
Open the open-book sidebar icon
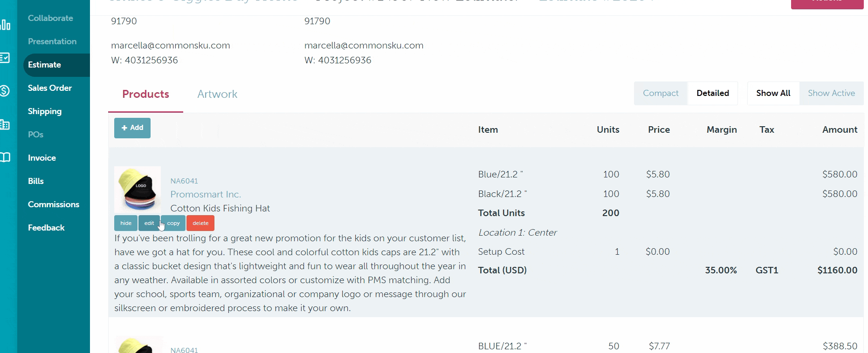5,157
